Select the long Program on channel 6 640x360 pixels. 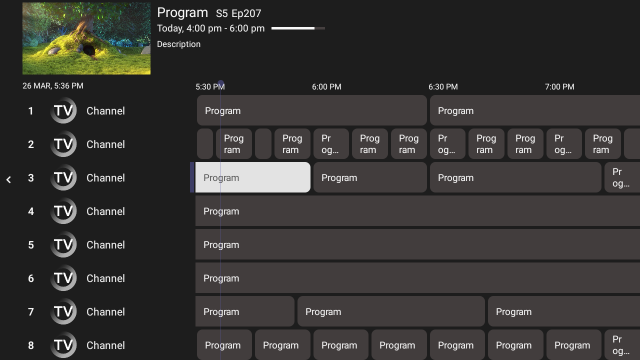(x=418, y=278)
